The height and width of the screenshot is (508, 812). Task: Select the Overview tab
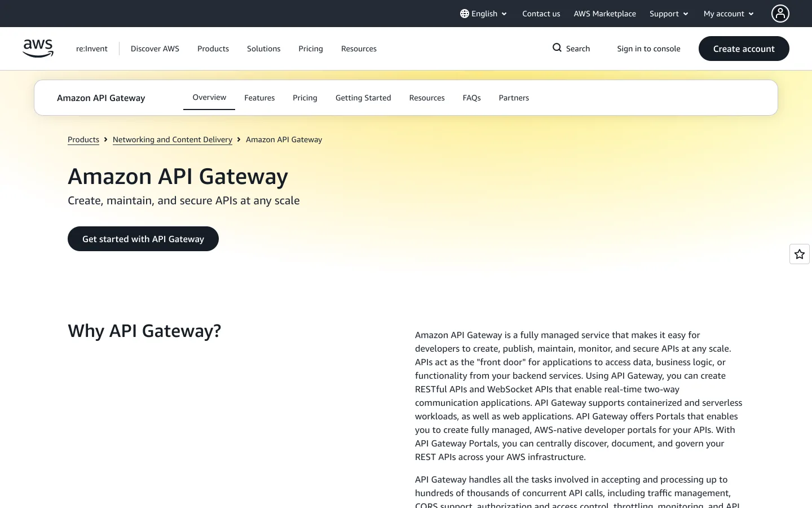click(209, 97)
